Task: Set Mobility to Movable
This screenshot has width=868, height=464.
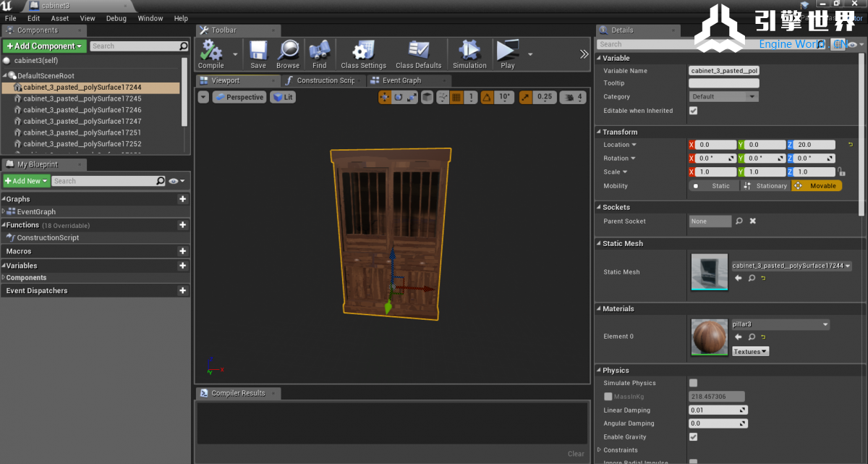Action: click(817, 186)
